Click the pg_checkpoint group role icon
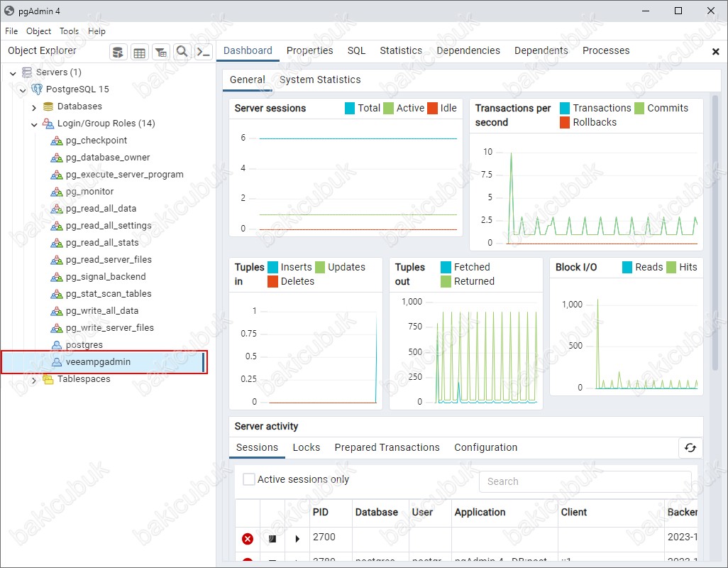728x568 pixels. (x=57, y=141)
